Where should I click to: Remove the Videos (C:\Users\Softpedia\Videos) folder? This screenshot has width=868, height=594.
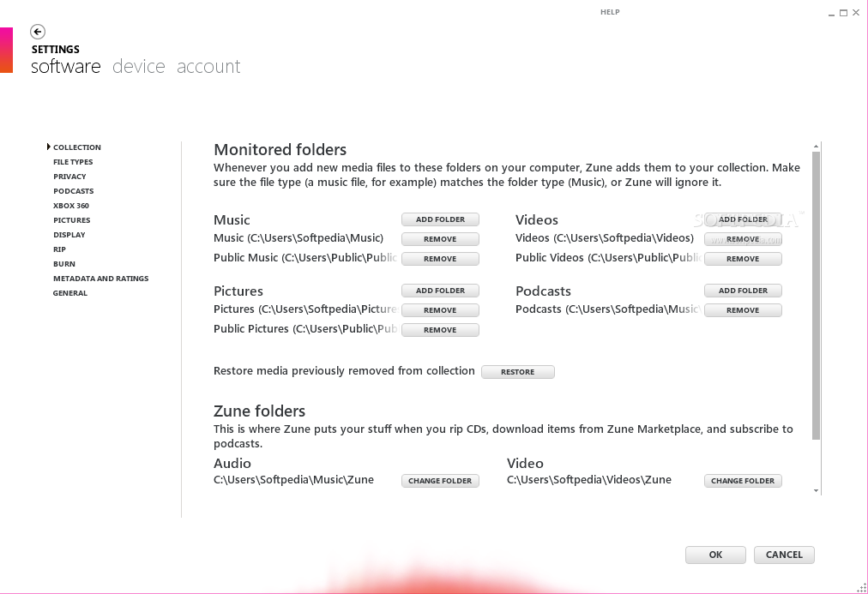tap(743, 239)
